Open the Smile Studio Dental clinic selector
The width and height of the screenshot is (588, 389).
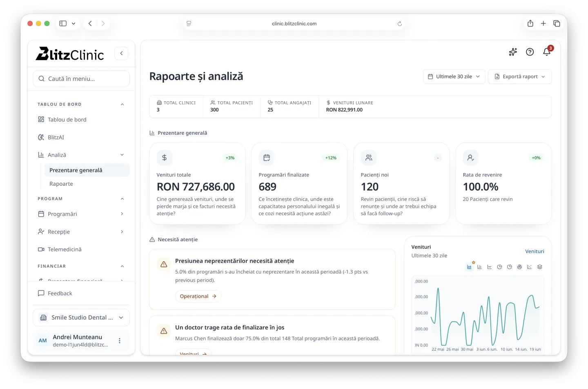point(81,318)
